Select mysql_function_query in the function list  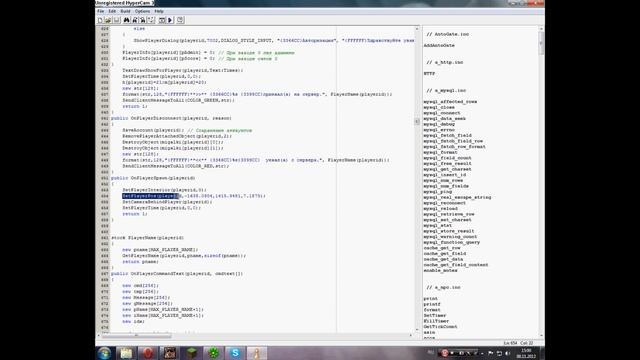(451, 242)
